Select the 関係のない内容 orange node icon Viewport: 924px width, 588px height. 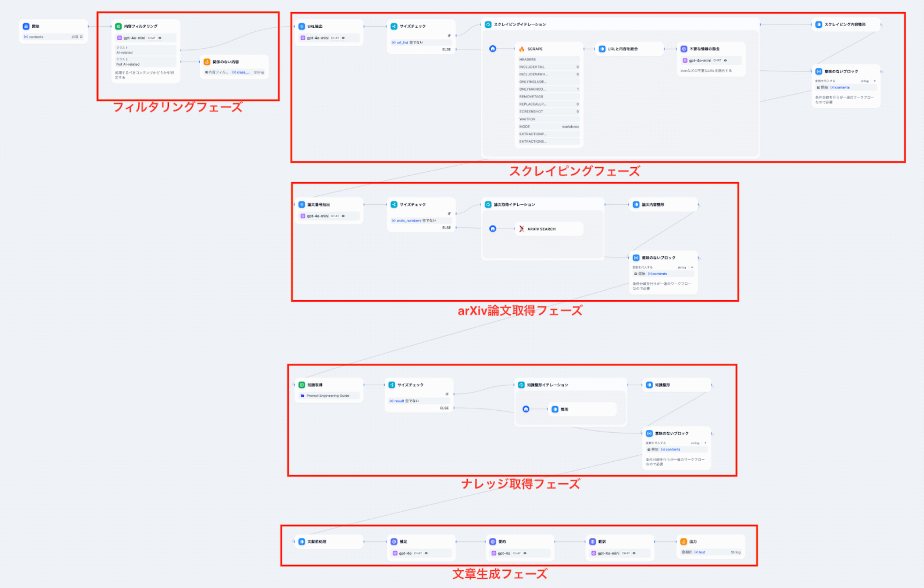tap(207, 62)
